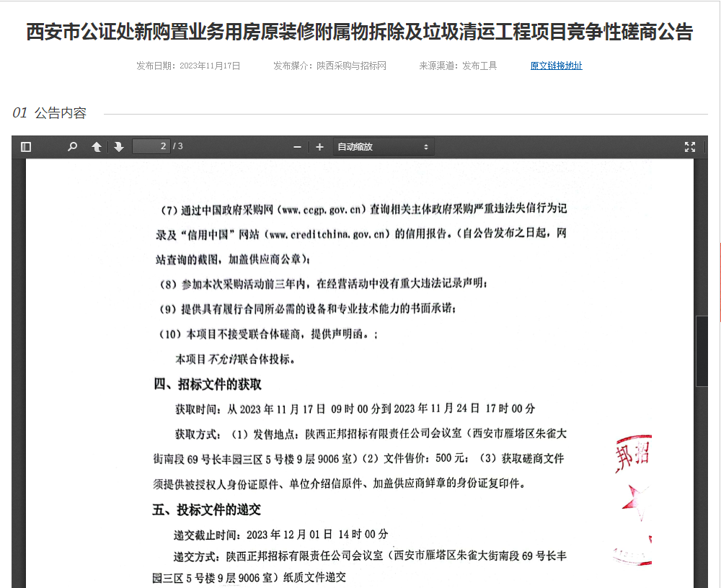Click the 发布日期：2023年11月17日 text
Viewport: 721px width, 588px height.
coord(188,66)
